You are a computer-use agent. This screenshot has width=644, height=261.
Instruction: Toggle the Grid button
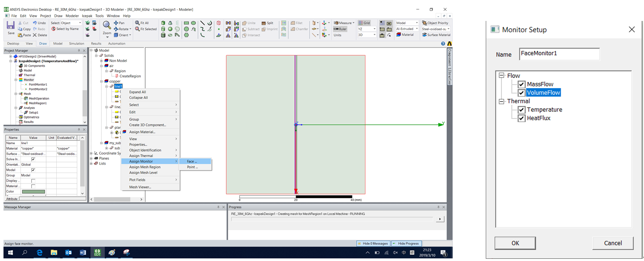pos(364,23)
